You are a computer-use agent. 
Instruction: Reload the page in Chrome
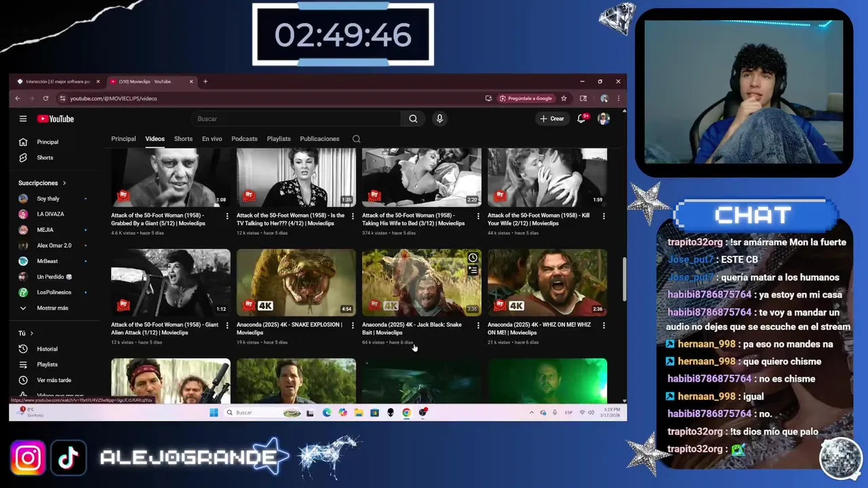coord(45,98)
